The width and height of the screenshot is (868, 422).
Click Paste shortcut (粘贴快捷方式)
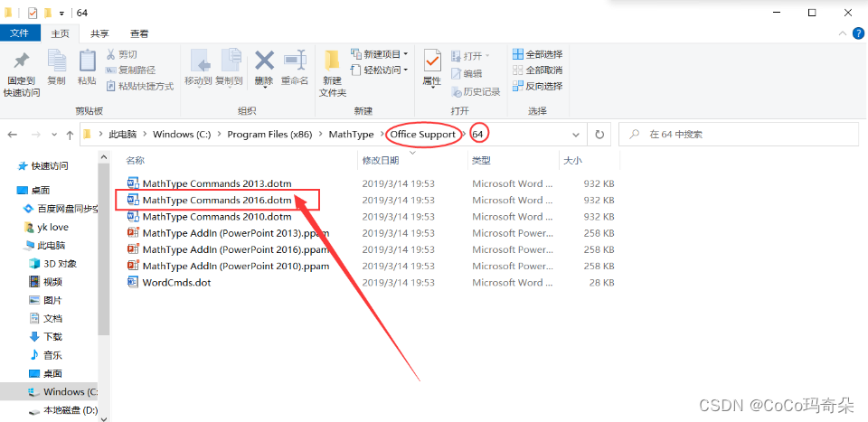pos(139,86)
